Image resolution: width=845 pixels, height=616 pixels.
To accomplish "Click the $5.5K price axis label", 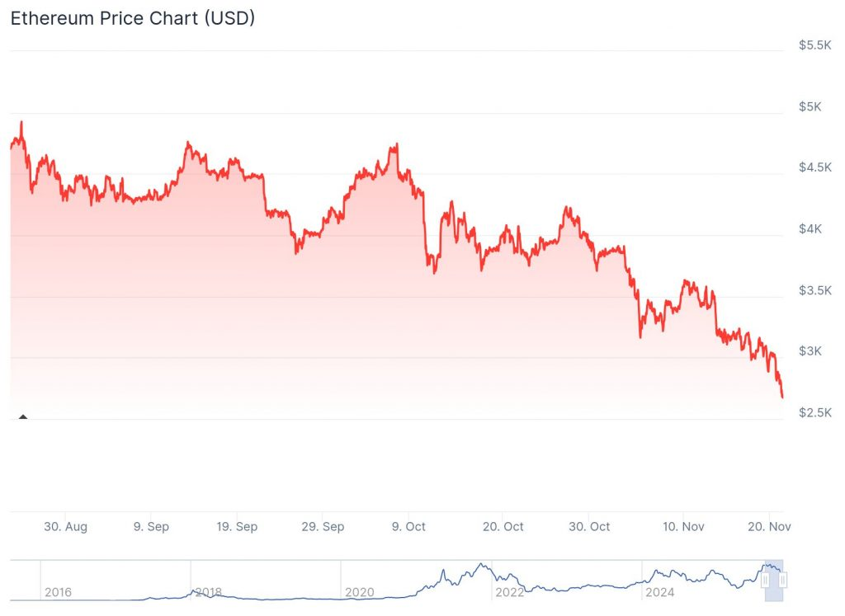I will coord(814,45).
